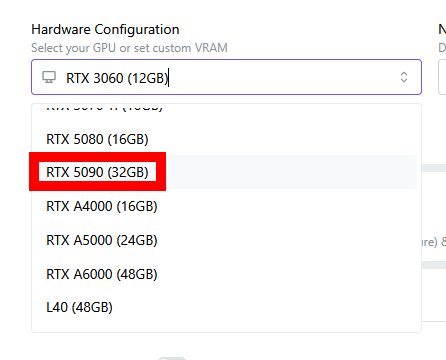Click the cut-off subtitle beside the VRAM hint
446x360 pixels.
tap(442, 48)
